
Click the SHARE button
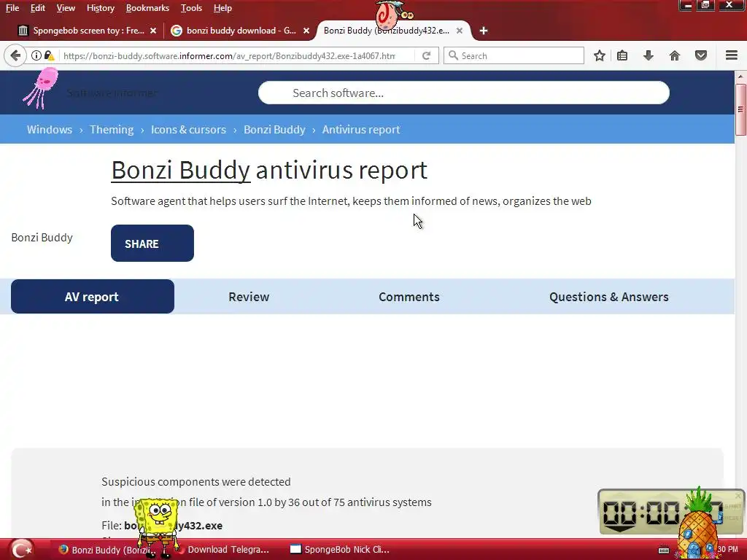[152, 244]
